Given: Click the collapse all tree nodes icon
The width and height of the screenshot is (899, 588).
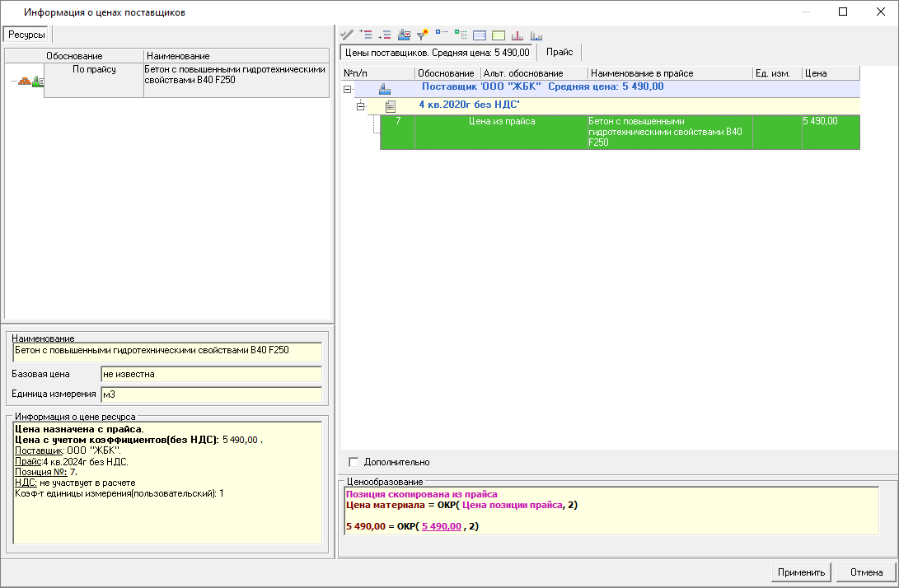Looking at the screenshot, I should click(461, 35).
